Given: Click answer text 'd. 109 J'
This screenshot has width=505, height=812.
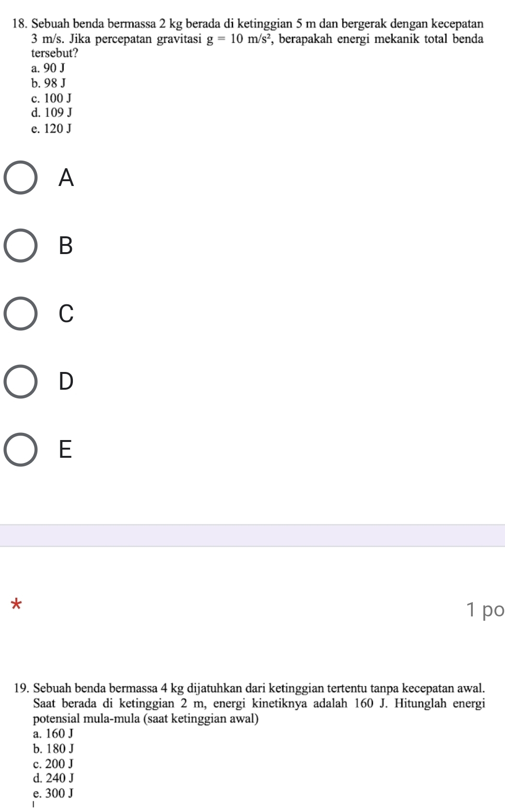Looking at the screenshot, I should pyautogui.click(x=51, y=113).
